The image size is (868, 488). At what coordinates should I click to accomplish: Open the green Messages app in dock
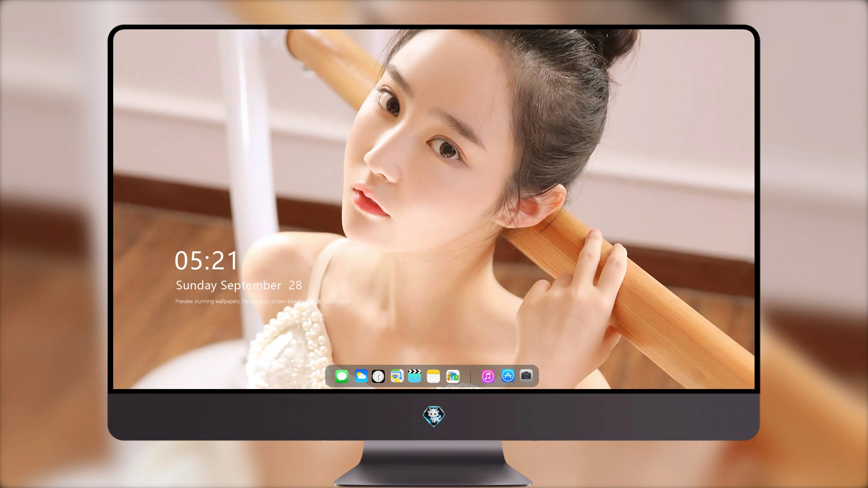[x=342, y=376]
